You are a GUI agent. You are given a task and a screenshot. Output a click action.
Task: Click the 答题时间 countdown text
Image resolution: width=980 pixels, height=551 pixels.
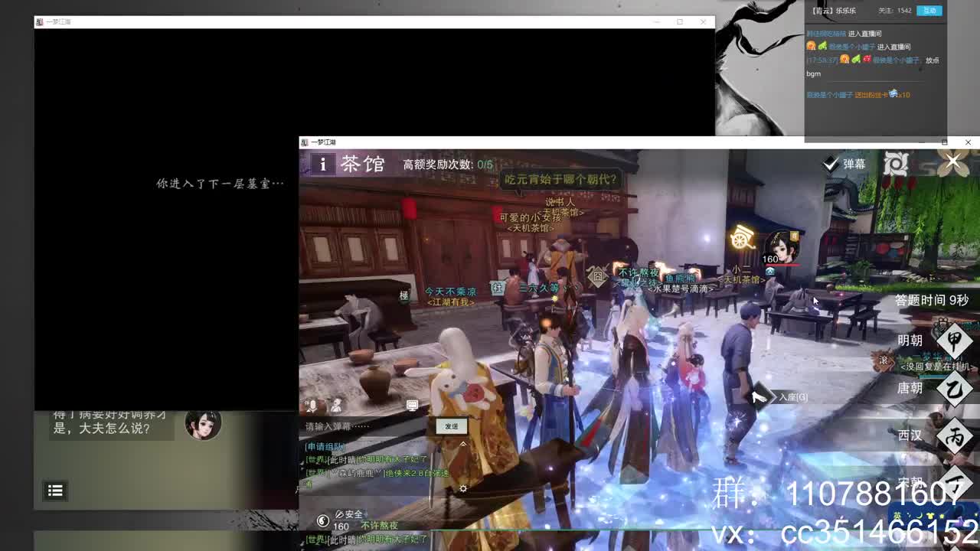click(x=933, y=300)
